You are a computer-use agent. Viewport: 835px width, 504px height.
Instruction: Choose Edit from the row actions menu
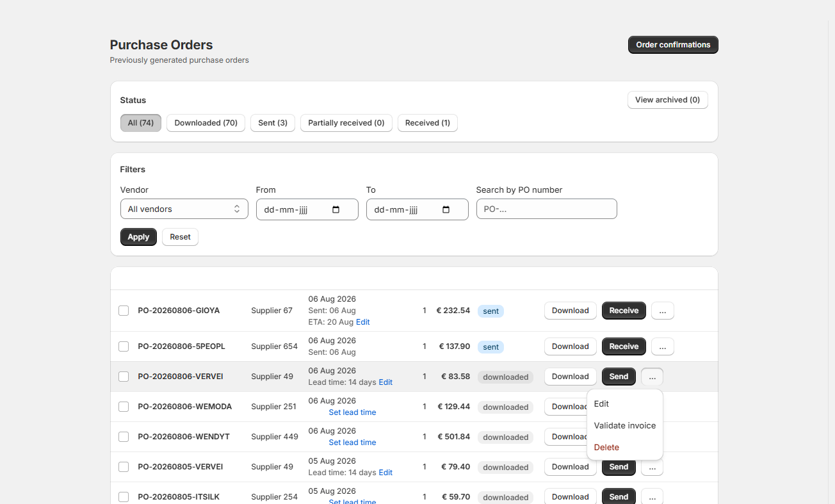tap(625, 404)
